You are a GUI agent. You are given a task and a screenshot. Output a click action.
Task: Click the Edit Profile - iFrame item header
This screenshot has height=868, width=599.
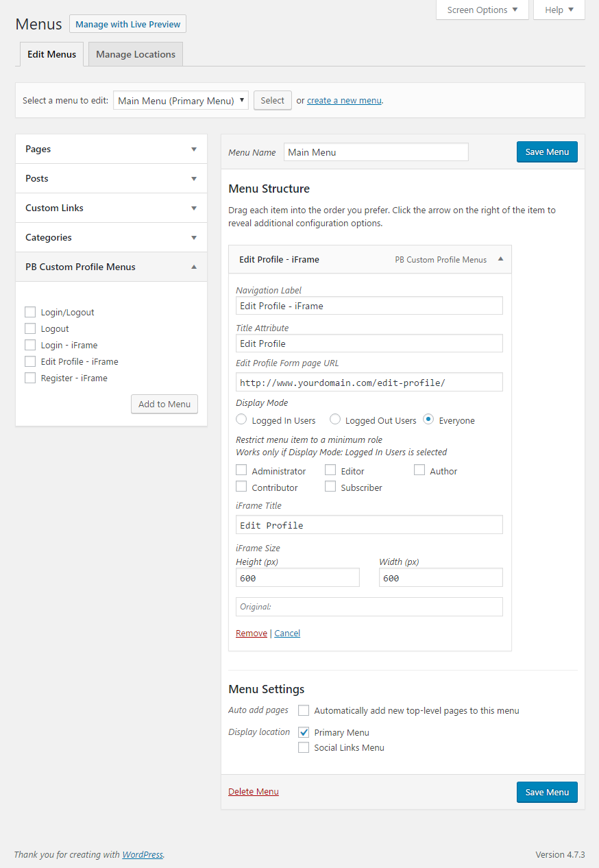(x=370, y=259)
